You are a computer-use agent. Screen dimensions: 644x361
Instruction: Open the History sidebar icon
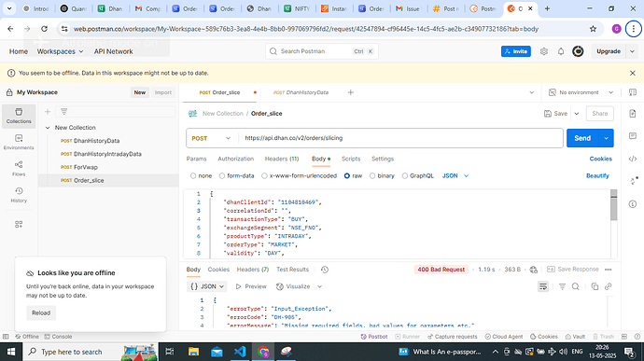tap(19, 195)
